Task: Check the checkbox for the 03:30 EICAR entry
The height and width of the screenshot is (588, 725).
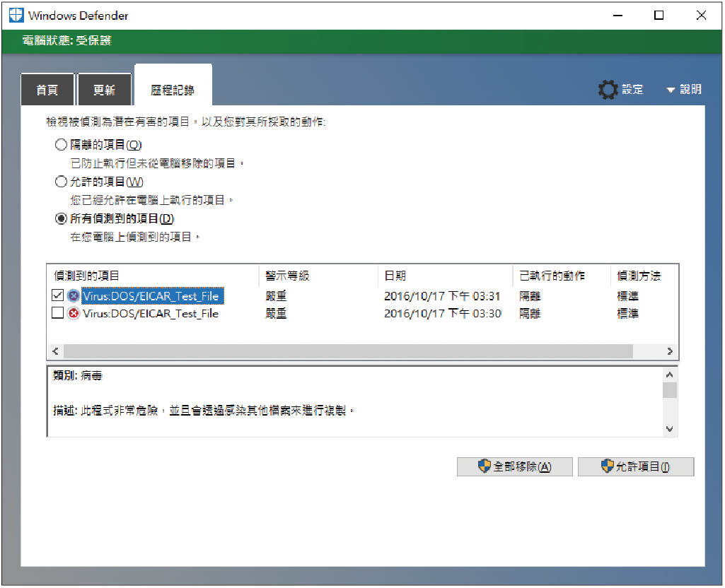Action: 57,312
